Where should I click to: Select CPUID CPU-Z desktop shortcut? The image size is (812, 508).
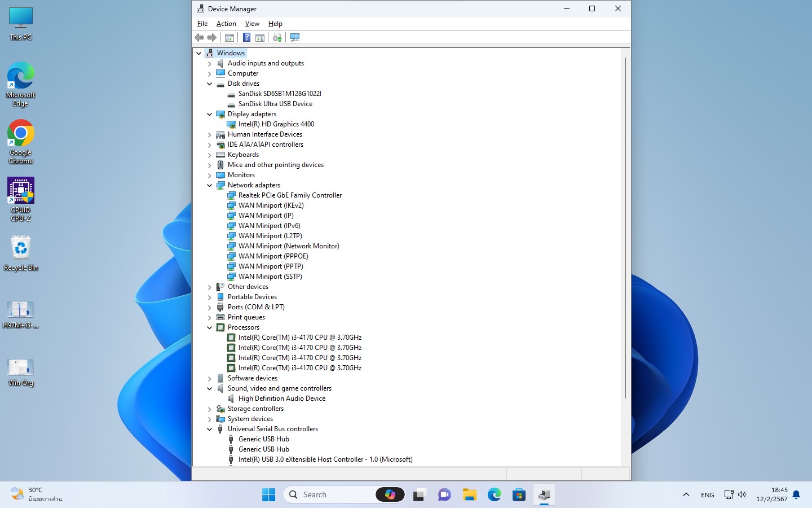21,199
